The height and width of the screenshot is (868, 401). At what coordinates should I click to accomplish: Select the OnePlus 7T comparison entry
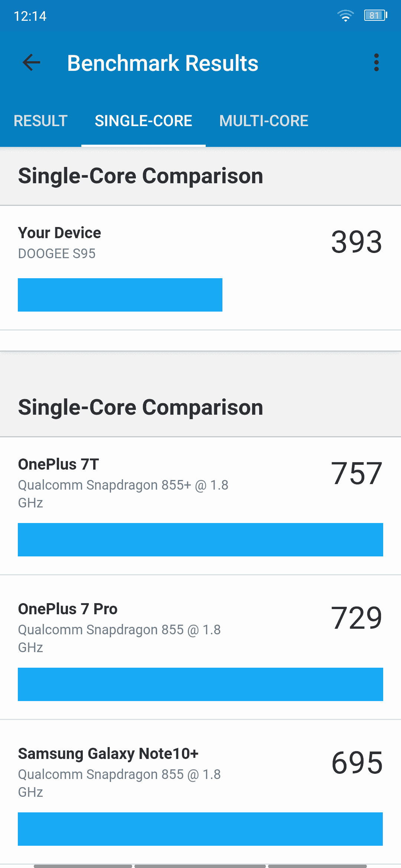point(200,506)
